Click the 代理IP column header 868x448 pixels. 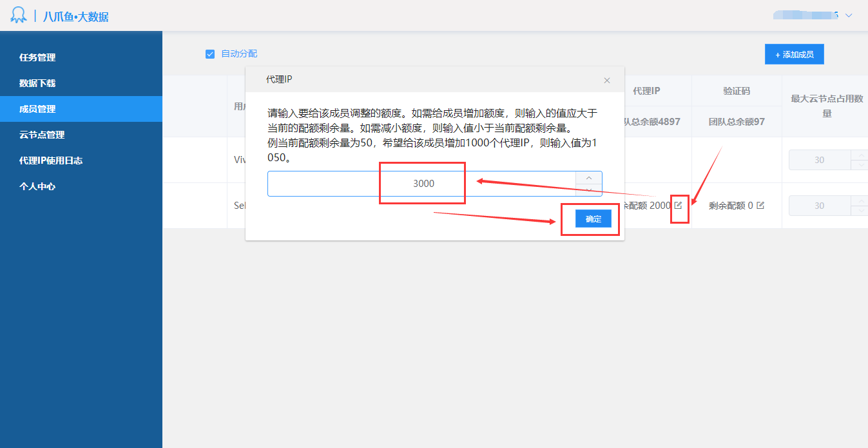(646, 91)
